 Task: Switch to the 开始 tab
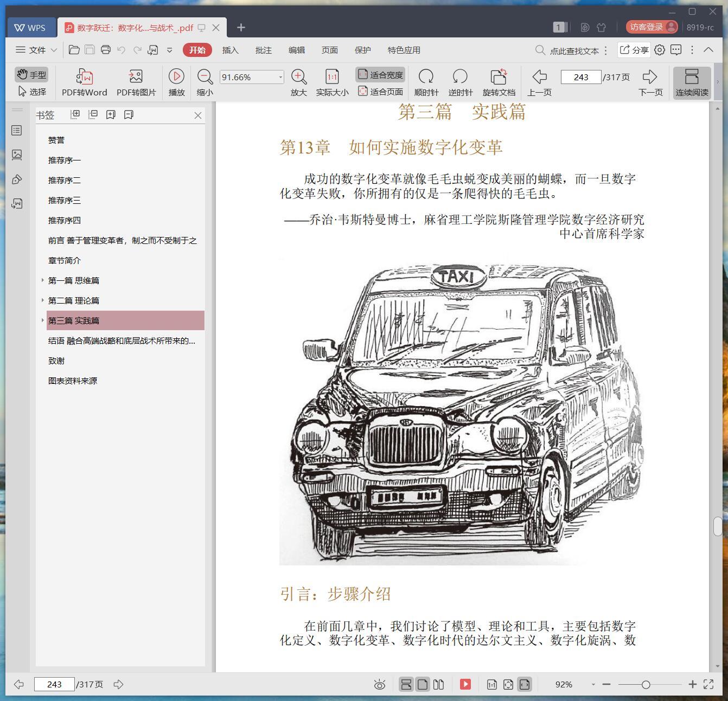tap(197, 50)
